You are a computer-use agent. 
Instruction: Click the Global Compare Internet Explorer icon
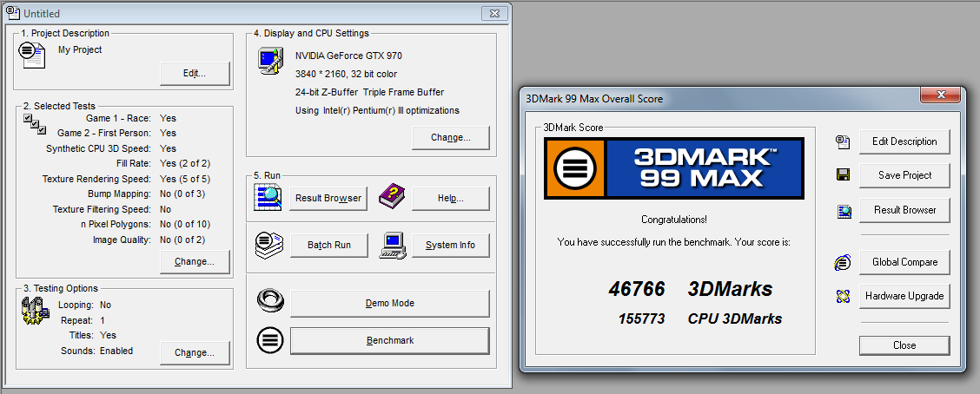tap(843, 262)
